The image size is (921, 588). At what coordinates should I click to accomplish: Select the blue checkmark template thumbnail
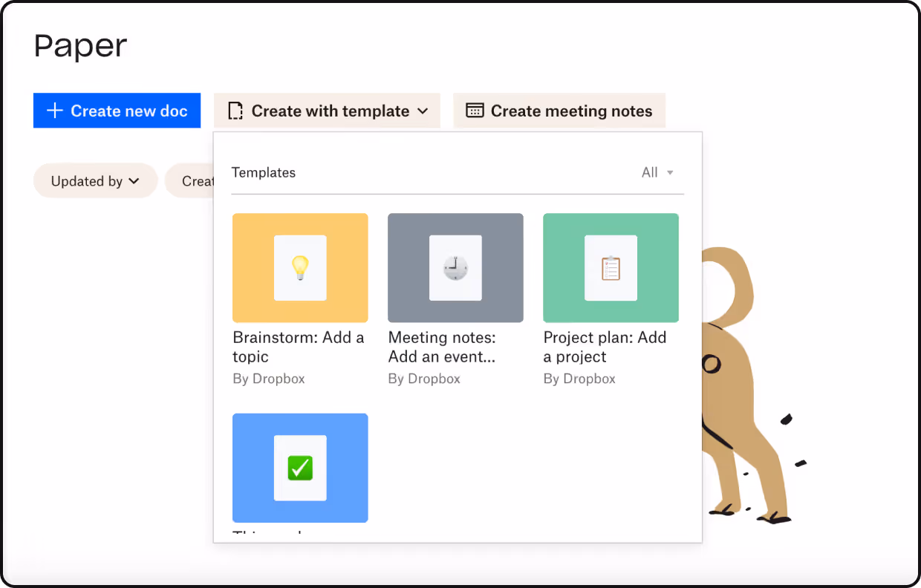click(x=300, y=468)
